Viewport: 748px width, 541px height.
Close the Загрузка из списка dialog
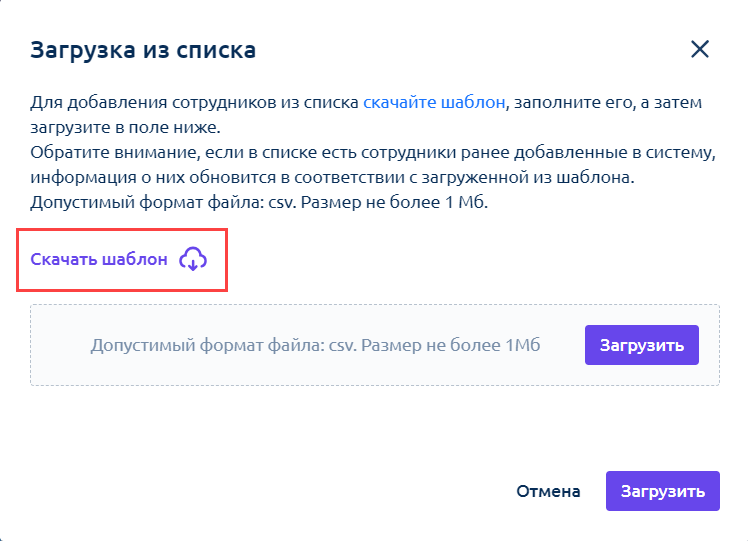pyautogui.click(x=700, y=49)
